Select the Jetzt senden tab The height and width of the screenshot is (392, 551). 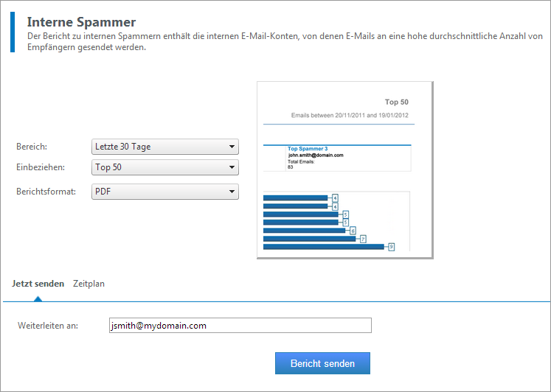[x=38, y=284]
